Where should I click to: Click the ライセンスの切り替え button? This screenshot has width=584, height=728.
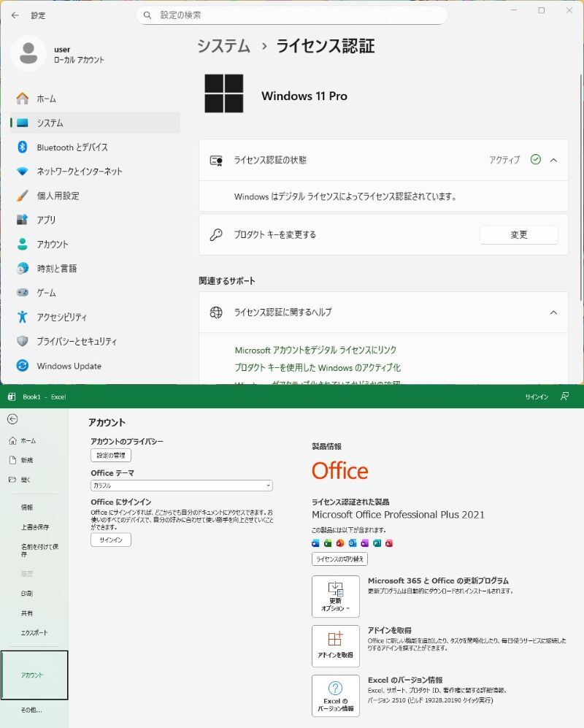tap(340, 559)
